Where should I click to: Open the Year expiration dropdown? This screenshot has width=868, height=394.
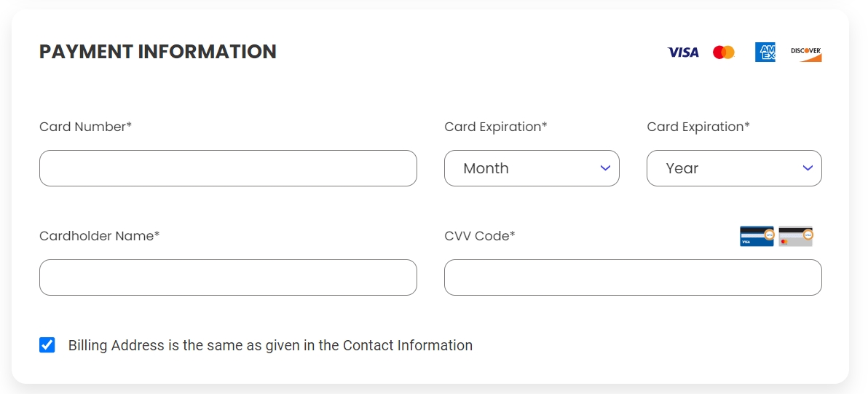point(734,168)
